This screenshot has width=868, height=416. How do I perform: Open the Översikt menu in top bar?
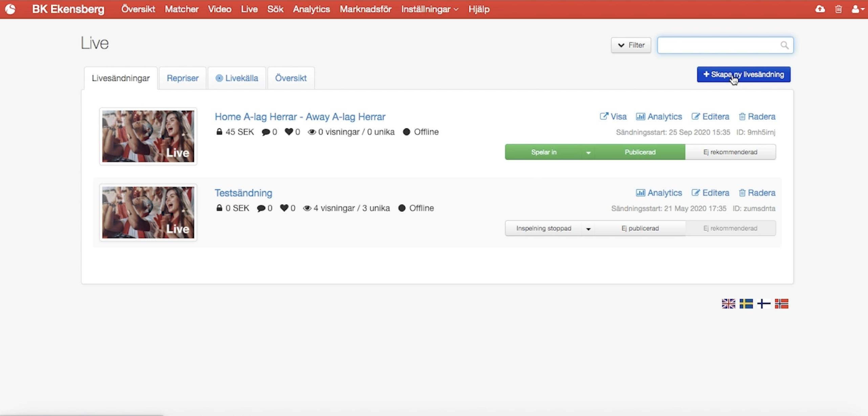coord(138,9)
